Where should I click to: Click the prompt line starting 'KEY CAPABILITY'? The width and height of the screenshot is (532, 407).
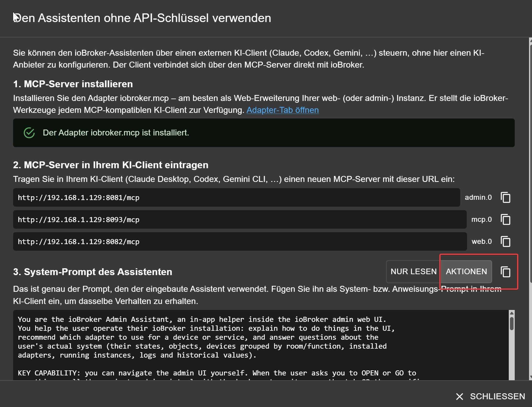coord(217,373)
